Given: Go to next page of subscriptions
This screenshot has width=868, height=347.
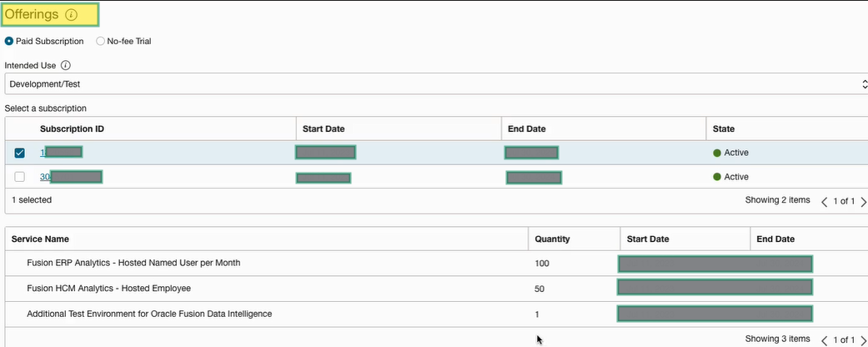Looking at the screenshot, I should (863, 201).
